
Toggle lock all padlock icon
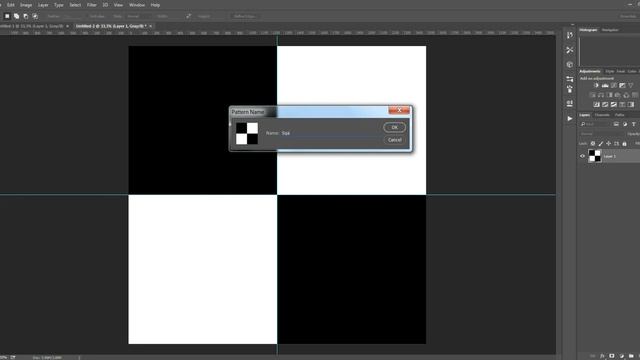[624, 144]
